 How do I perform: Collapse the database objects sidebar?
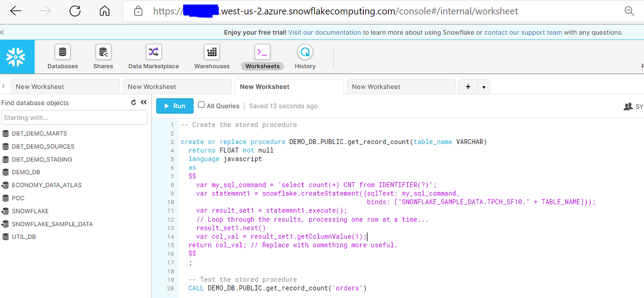pyautogui.click(x=143, y=102)
